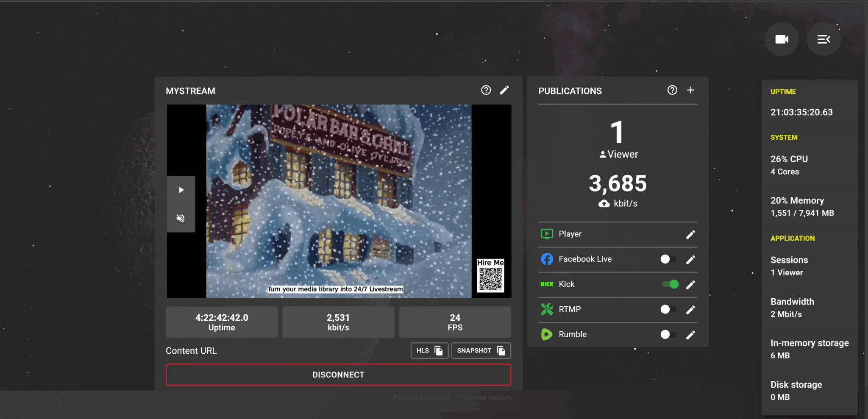Click the stream video preview thumbnail

339,201
